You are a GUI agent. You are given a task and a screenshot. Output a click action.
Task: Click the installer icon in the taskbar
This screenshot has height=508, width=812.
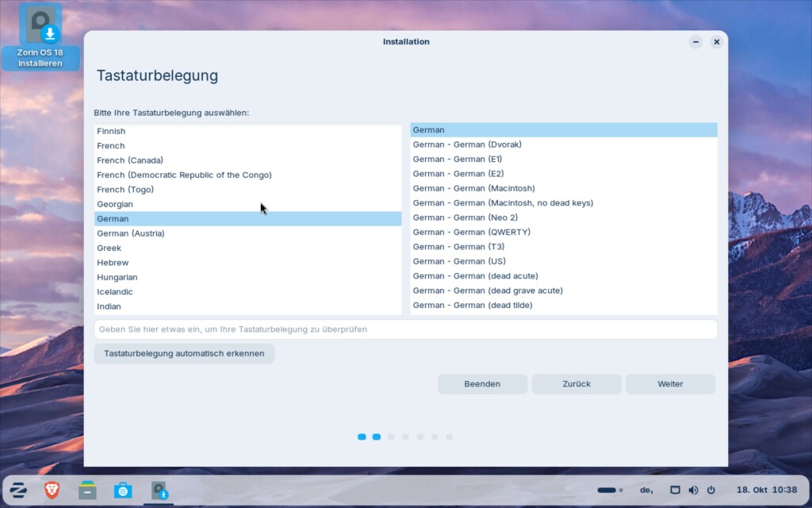pos(160,491)
